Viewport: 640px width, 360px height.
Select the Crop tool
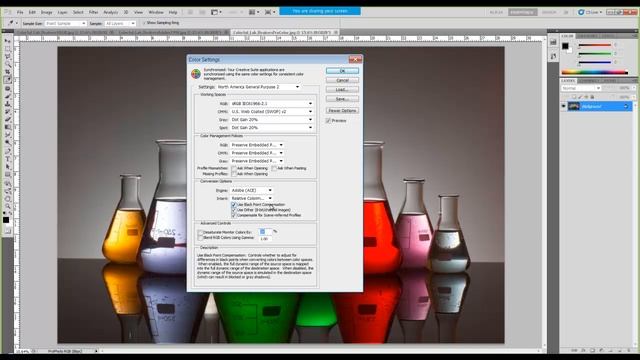click(7, 72)
